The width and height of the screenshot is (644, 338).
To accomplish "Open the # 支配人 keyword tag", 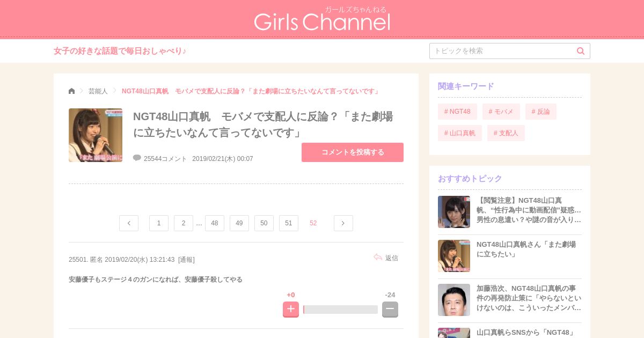I will tap(506, 133).
